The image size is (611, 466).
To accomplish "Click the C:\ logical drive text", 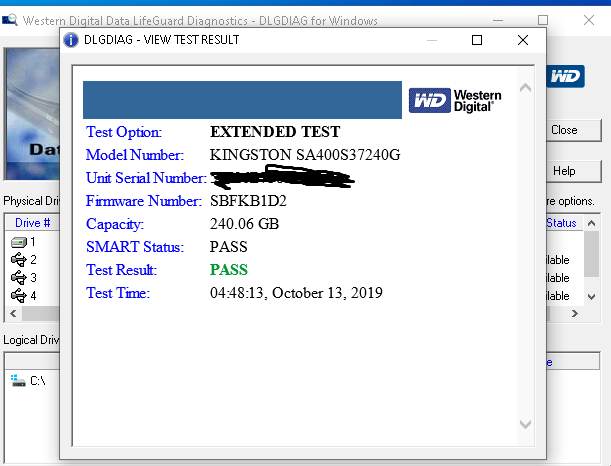I will tap(38, 381).
